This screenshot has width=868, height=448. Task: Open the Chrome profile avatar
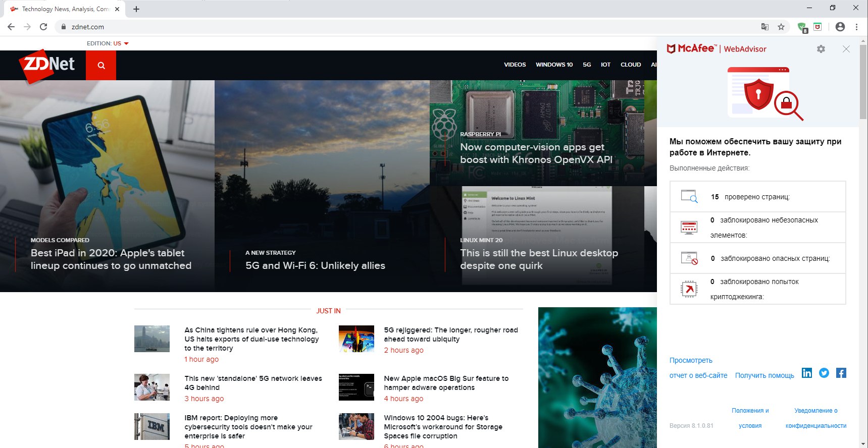coord(840,27)
